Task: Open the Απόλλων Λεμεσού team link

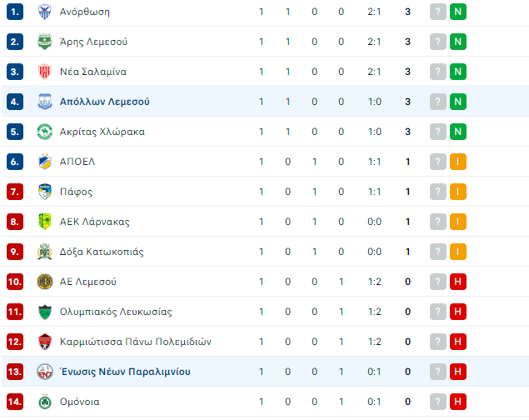Action: point(105,102)
